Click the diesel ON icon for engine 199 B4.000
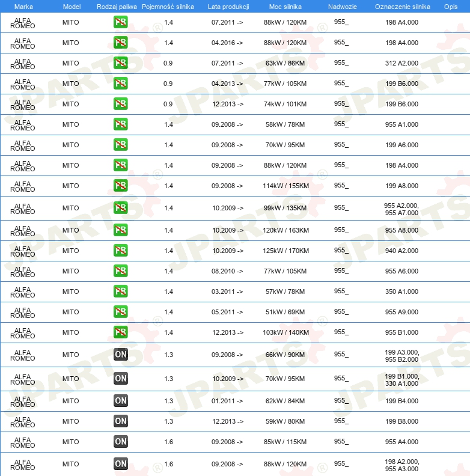The height and width of the screenshot is (476, 470). coord(120,401)
